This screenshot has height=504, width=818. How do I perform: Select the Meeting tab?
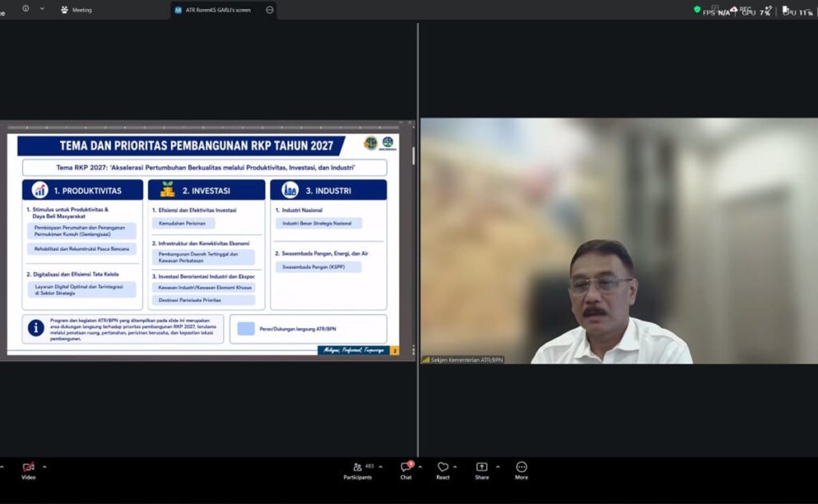pos(77,10)
